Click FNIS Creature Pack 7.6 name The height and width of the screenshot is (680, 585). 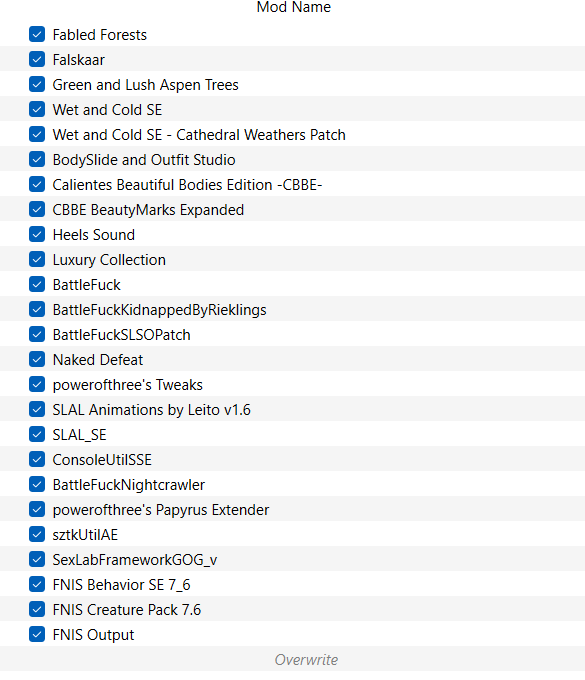pos(127,610)
